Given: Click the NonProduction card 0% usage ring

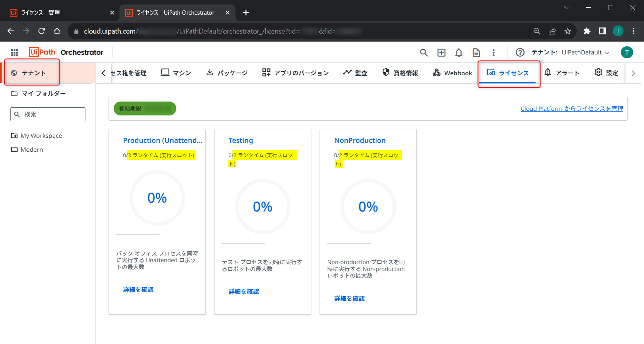Looking at the screenshot, I should 368,207.
